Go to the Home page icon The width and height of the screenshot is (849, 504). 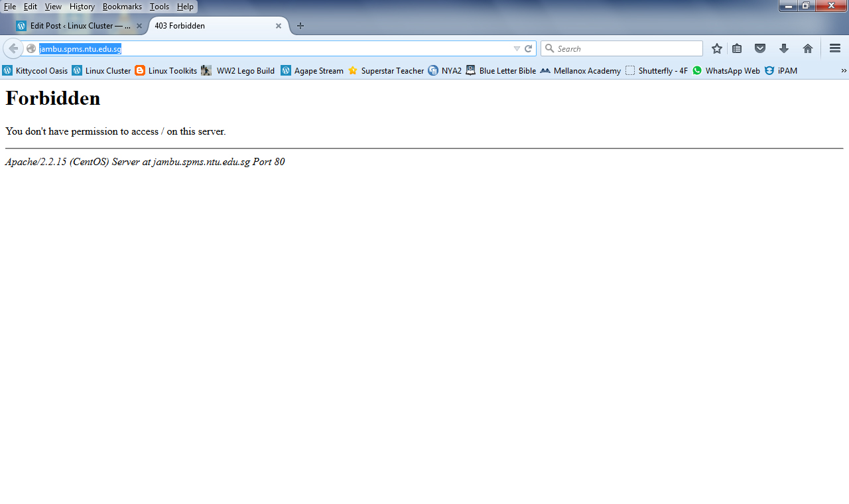[x=807, y=48]
